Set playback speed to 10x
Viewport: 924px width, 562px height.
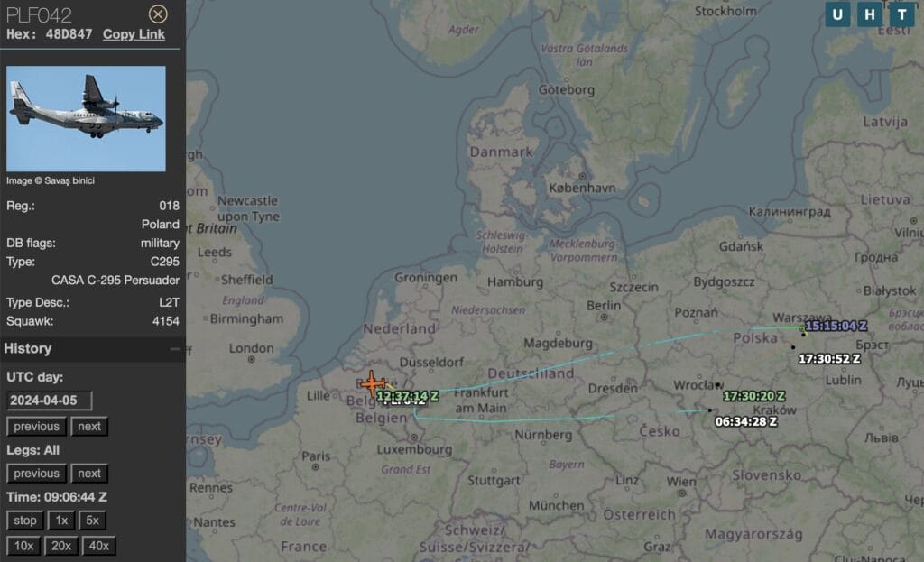coord(24,546)
